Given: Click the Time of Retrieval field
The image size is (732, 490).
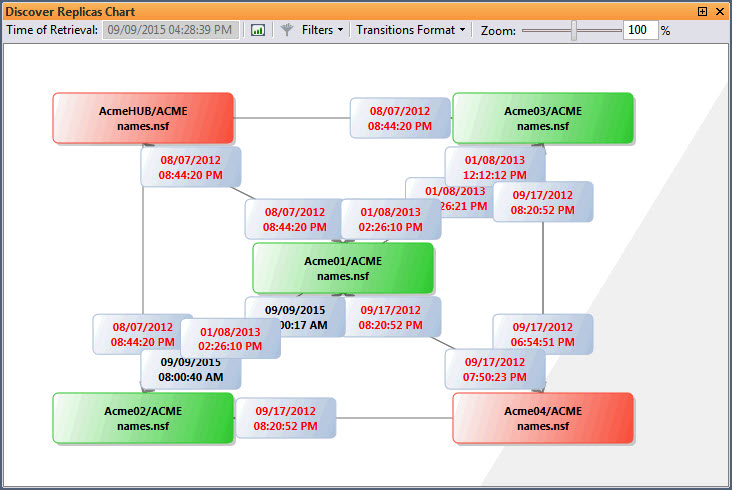Looking at the screenshot, I should coord(170,30).
